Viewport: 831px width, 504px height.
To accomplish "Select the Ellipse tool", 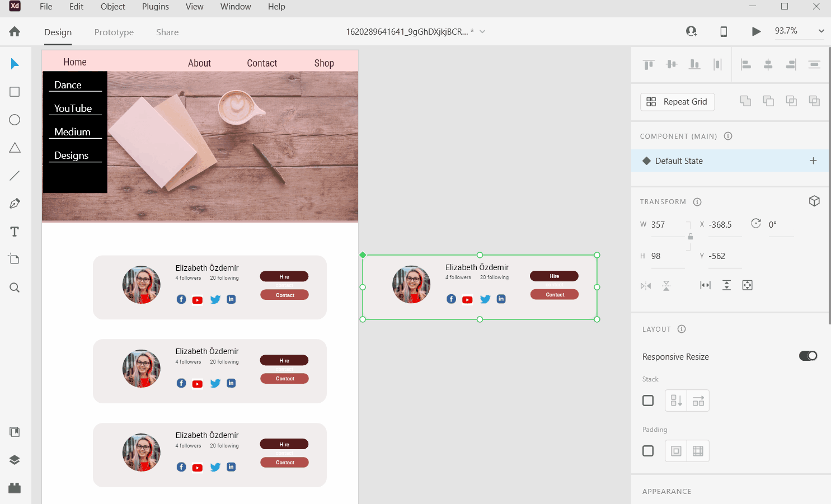I will [x=15, y=120].
